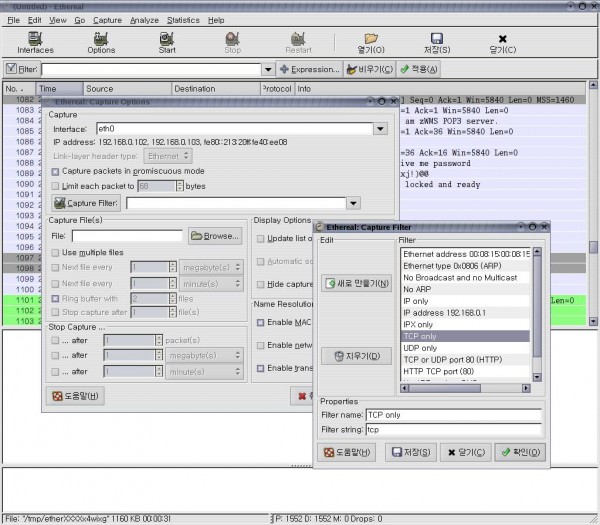Toggle Update list of packets checkbox
This screenshot has height=525, width=600.
pos(261,239)
